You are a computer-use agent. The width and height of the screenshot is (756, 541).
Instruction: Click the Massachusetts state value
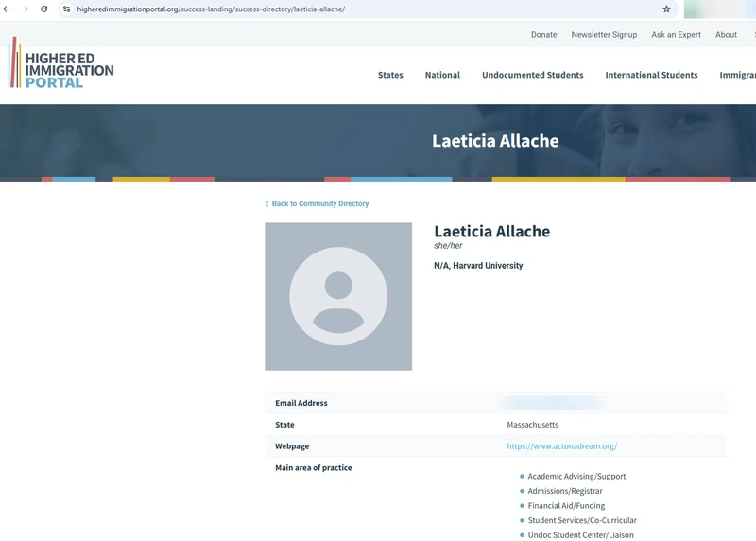click(532, 425)
